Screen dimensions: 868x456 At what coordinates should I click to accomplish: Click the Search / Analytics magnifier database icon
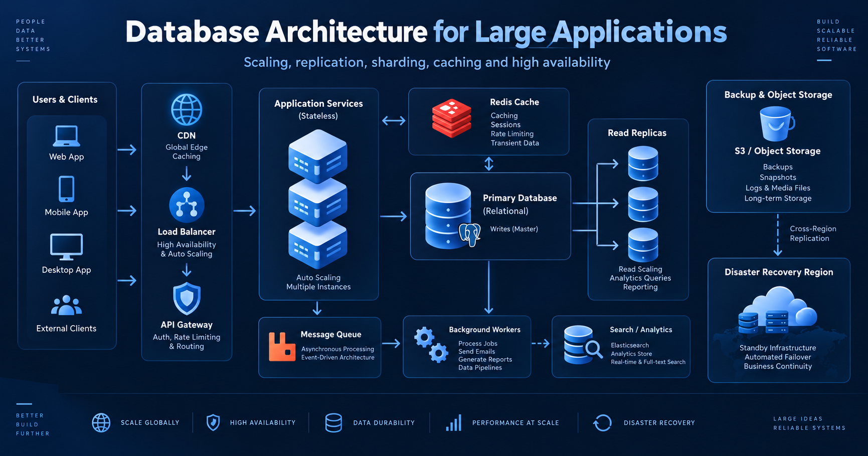pyautogui.click(x=583, y=345)
